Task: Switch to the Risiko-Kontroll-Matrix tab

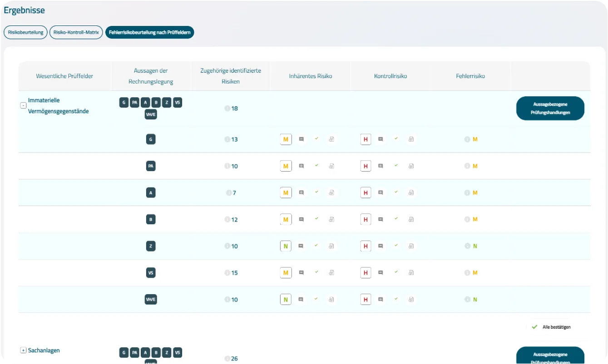Action: (x=76, y=32)
